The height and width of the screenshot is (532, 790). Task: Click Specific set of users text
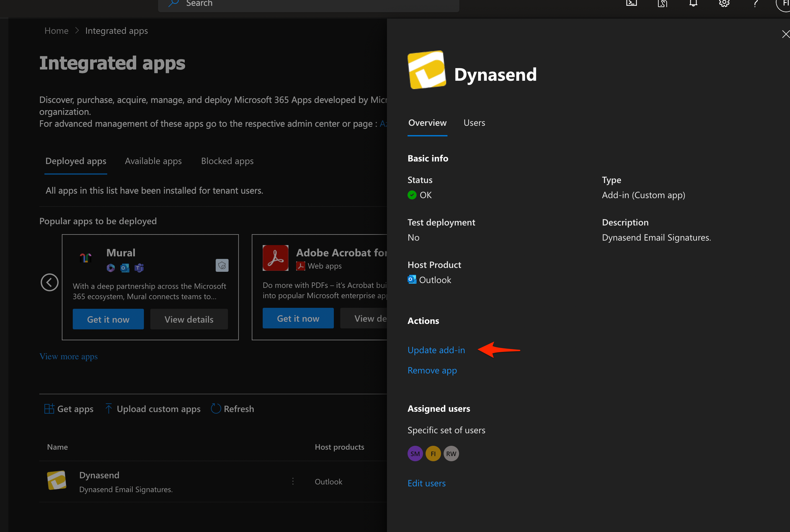point(447,430)
